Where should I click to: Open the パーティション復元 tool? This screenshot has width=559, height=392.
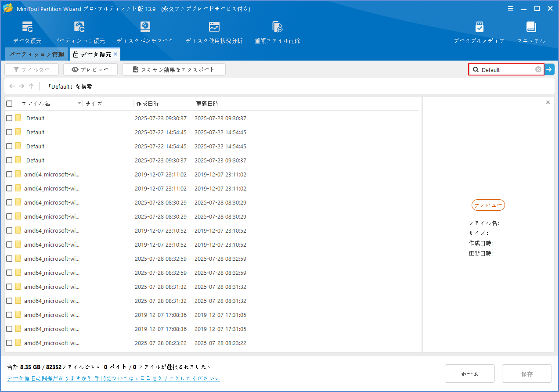[79, 32]
